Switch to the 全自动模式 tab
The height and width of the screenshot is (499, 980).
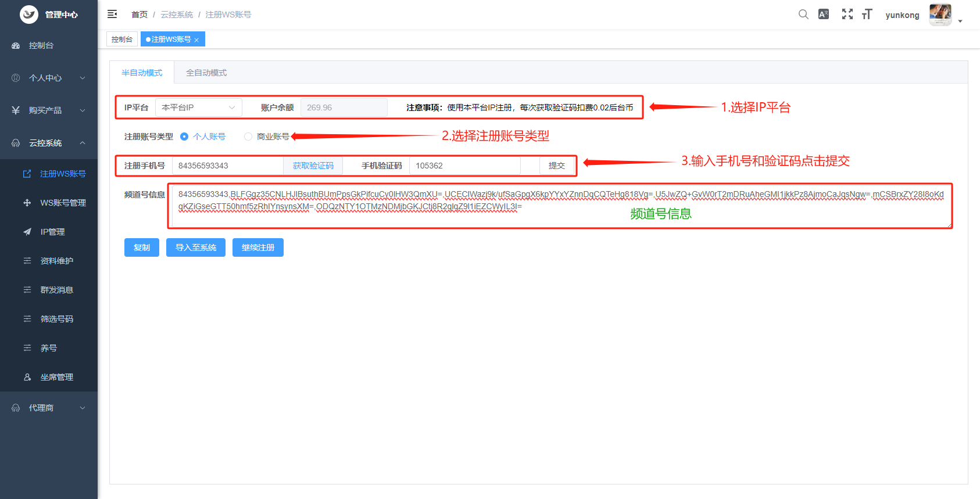coord(206,73)
